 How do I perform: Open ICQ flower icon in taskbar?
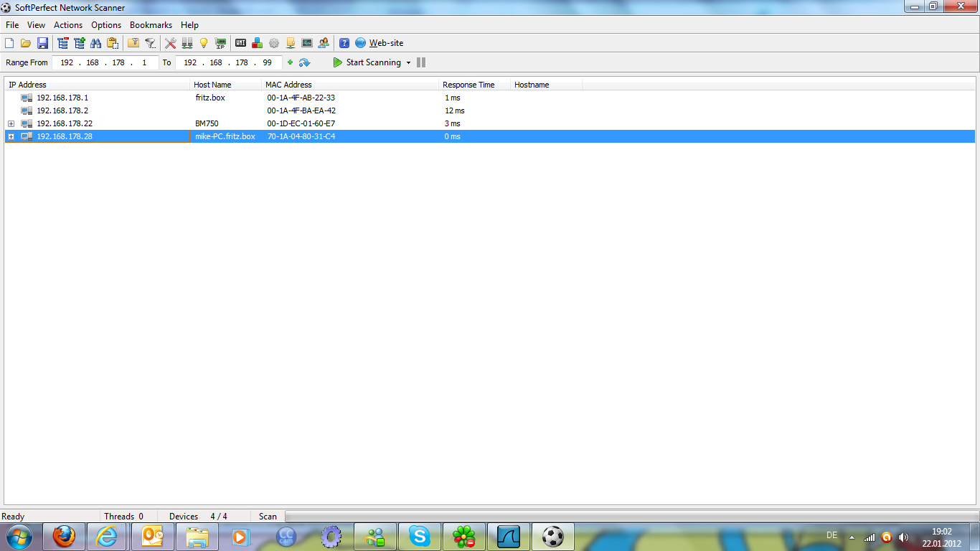click(x=464, y=537)
